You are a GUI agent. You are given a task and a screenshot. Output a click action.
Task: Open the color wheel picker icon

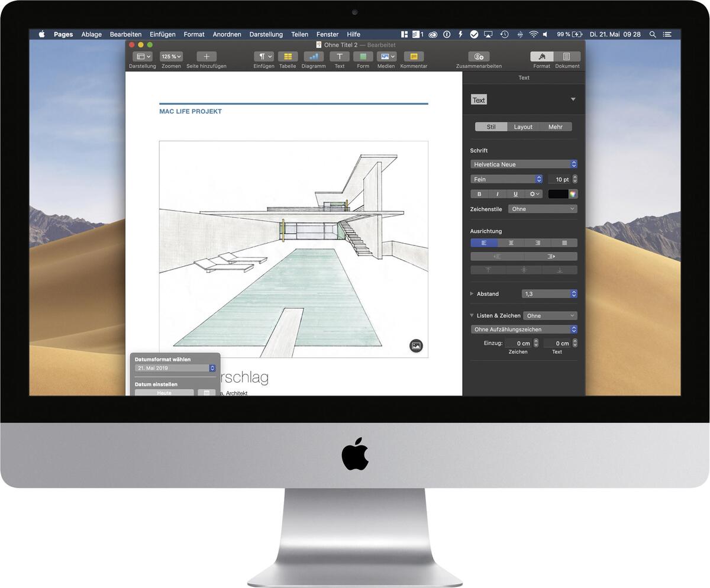573,194
